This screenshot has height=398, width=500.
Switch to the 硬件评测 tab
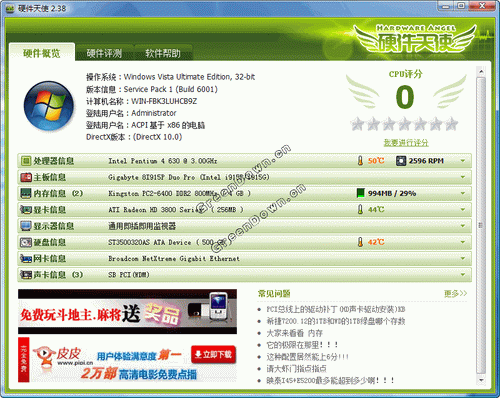[x=104, y=53]
